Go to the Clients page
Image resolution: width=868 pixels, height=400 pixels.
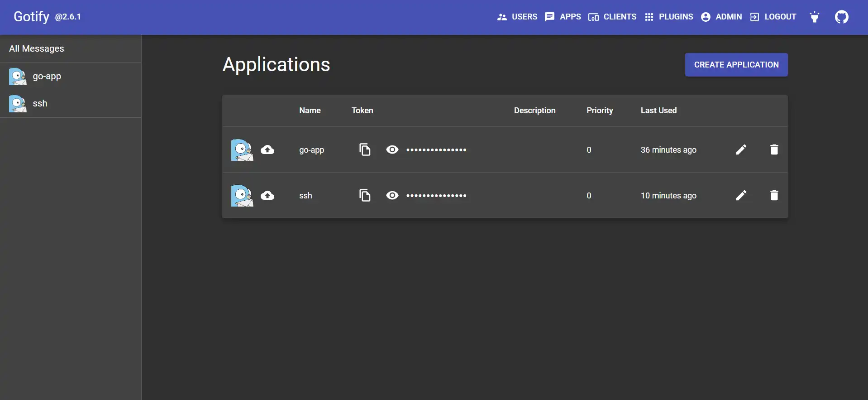(x=612, y=17)
